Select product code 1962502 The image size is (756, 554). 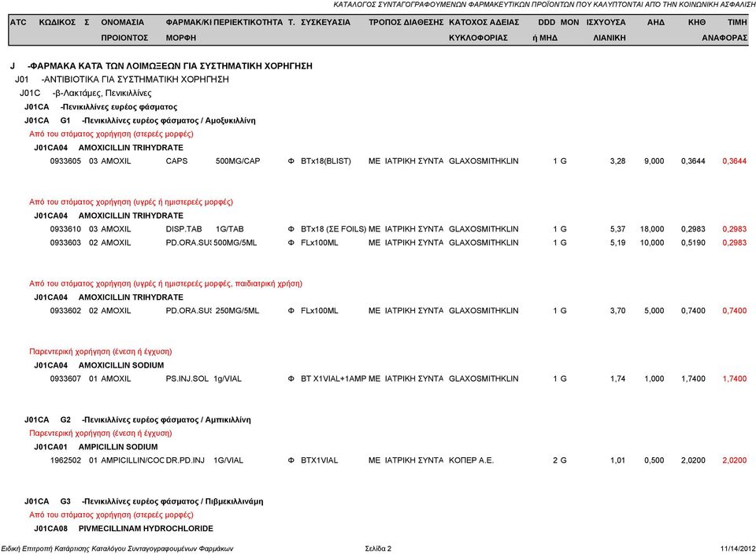click(x=65, y=460)
